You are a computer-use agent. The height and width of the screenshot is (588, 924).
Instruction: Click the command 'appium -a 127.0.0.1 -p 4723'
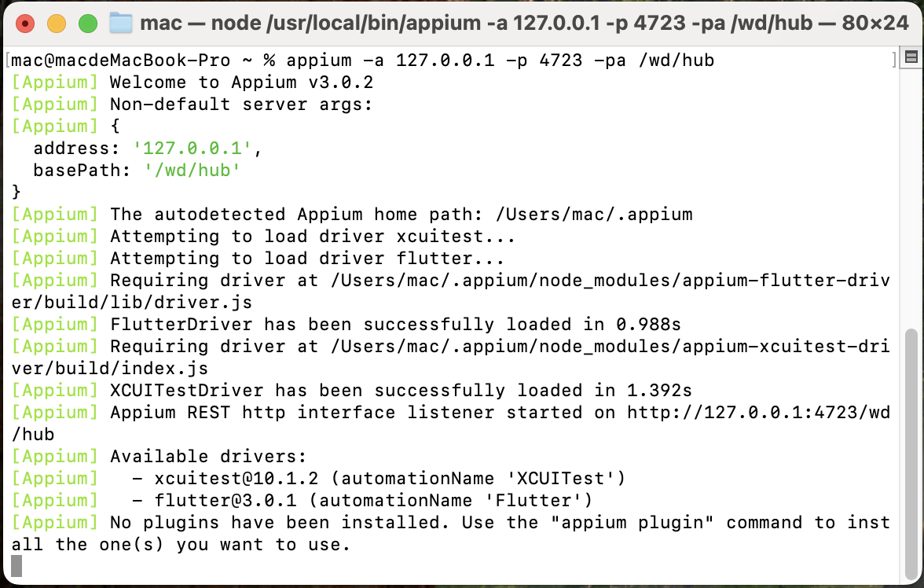click(x=434, y=61)
